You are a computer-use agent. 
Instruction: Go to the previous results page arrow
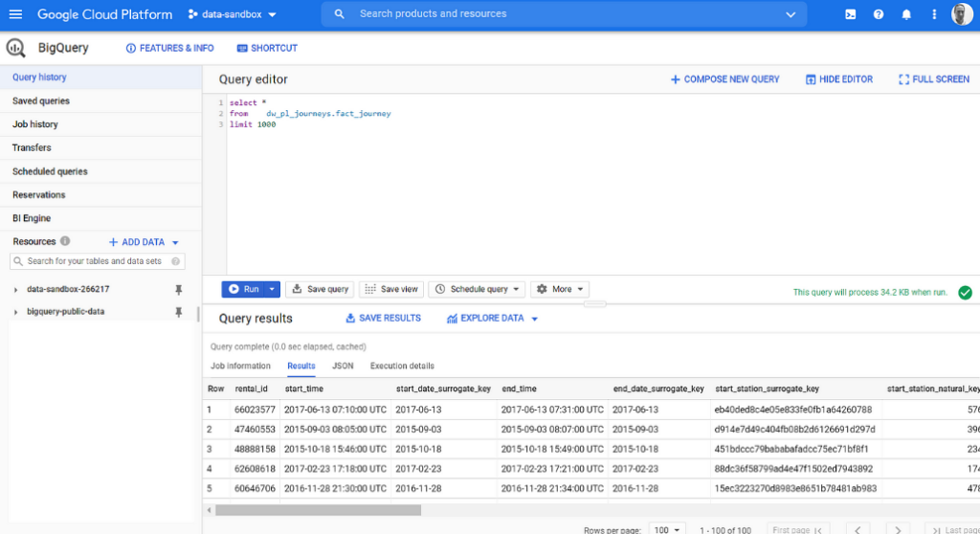857,529
